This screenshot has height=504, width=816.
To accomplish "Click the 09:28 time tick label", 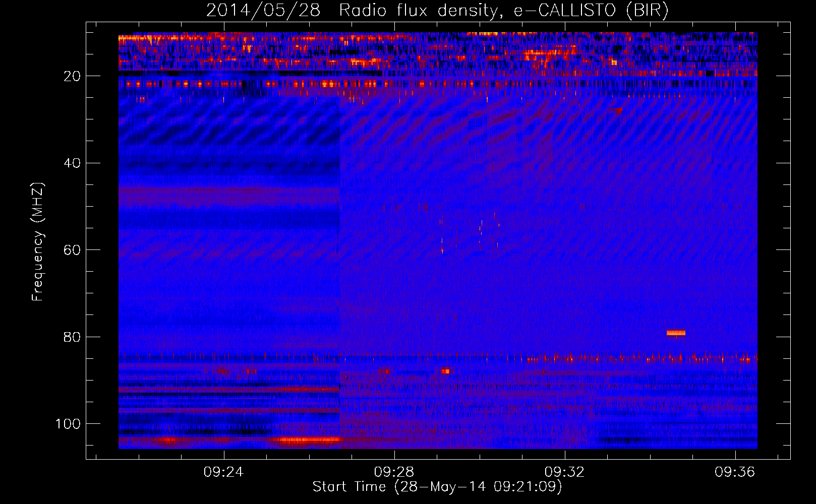I will pyautogui.click(x=394, y=472).
